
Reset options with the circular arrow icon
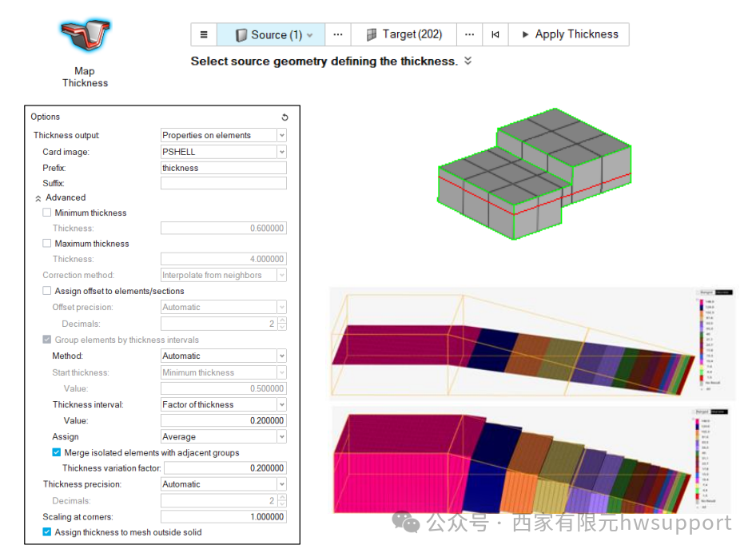(x=285, y=117)
